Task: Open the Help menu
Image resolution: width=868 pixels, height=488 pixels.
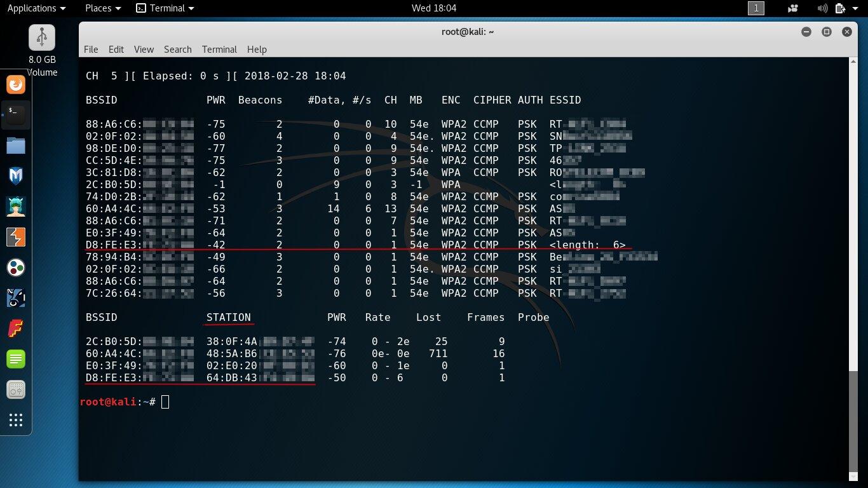Action: [257, 50]
